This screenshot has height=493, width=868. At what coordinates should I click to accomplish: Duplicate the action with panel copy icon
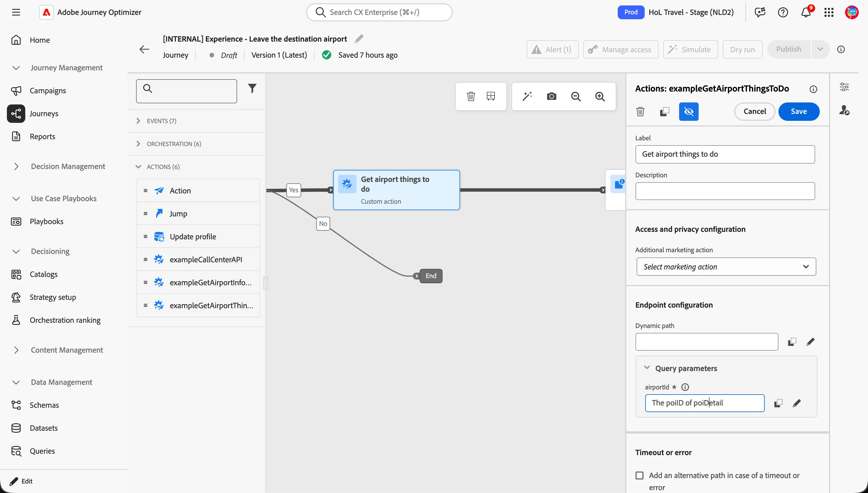pos(664,111)
